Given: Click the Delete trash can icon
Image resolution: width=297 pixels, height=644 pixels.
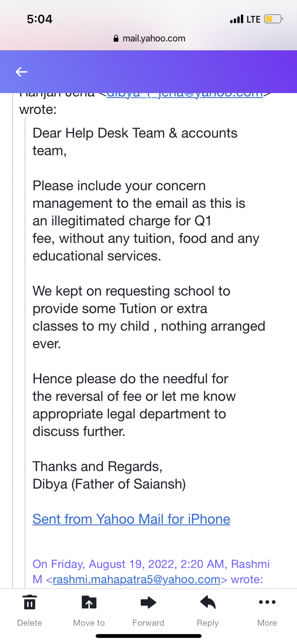Looking at the screenshot, I should [x=30, y=602].
